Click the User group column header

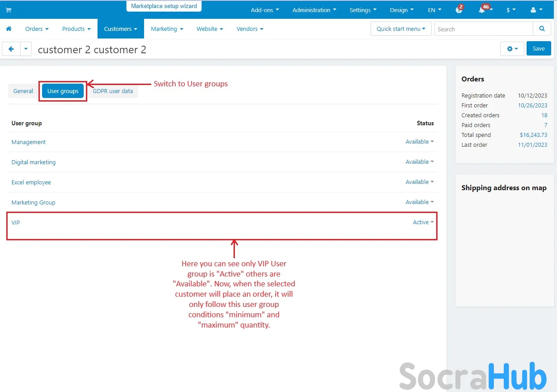point(26,123)
